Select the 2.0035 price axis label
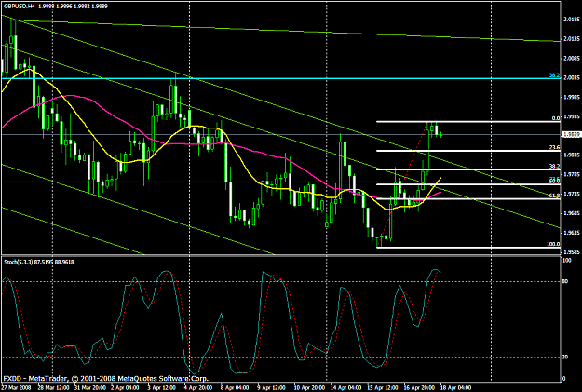The height and width of the screenshot is (392, 582). [x=572, y=77]
